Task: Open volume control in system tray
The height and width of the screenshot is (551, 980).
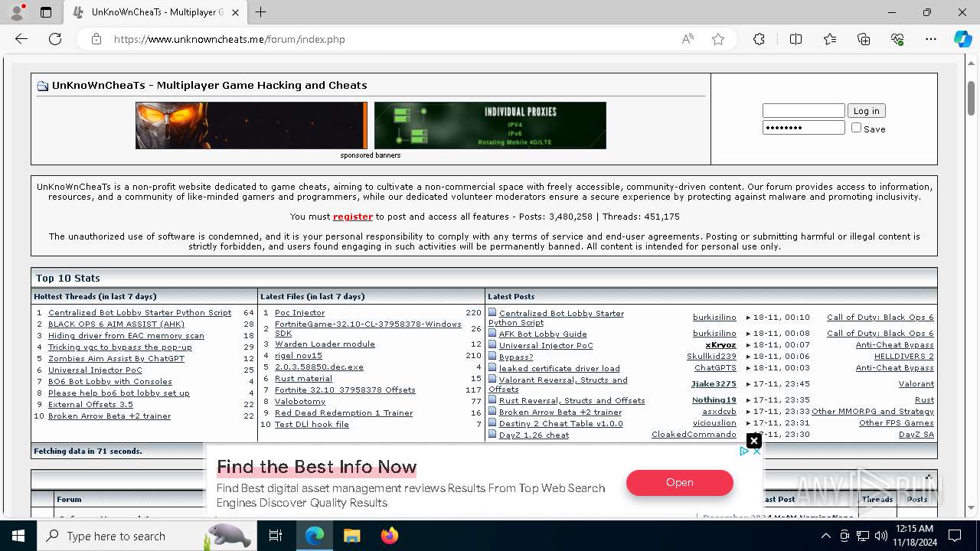Action: (x=881, y=536)
